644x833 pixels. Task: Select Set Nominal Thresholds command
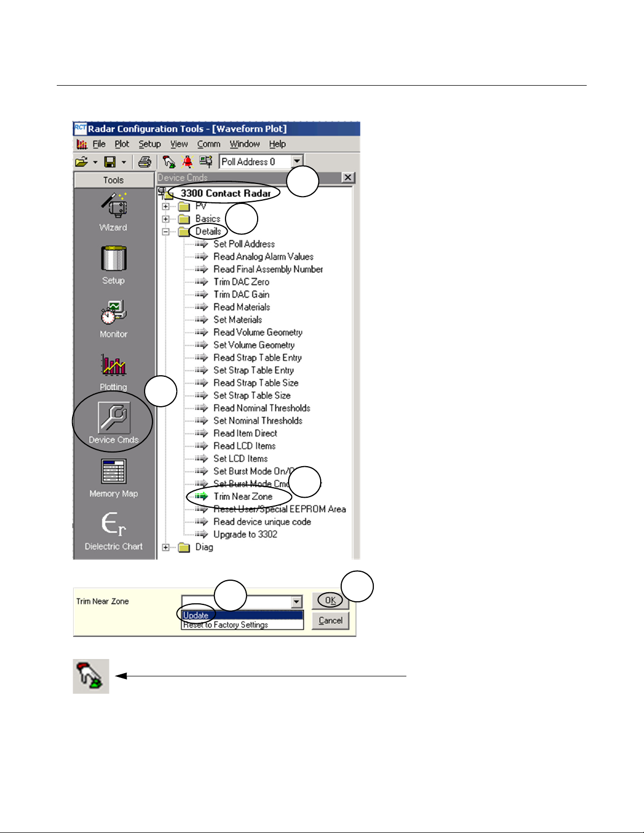point(258,420)
